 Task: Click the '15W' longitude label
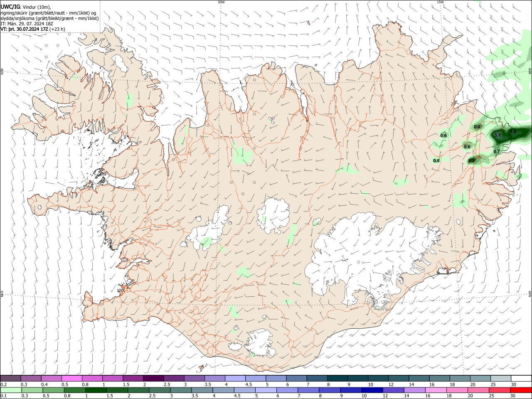click(440, 2)
